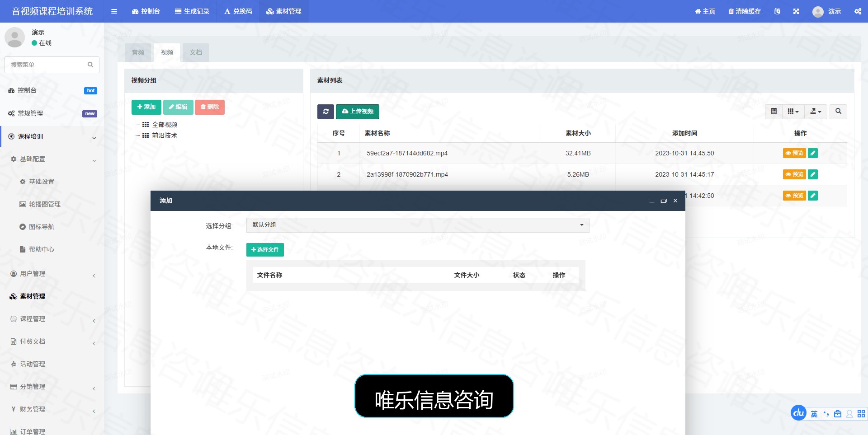
Task: Click the red 删除 group button
Action: (210, 107)
